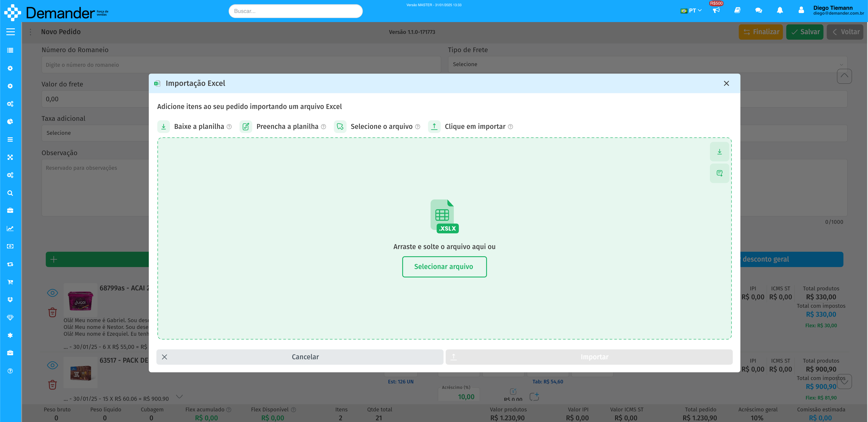Image resolution: width=868 pixels, height=422 pixels.
Task: Delete the 63517 PACK item with the trash icon
Action: pos(52,384)
